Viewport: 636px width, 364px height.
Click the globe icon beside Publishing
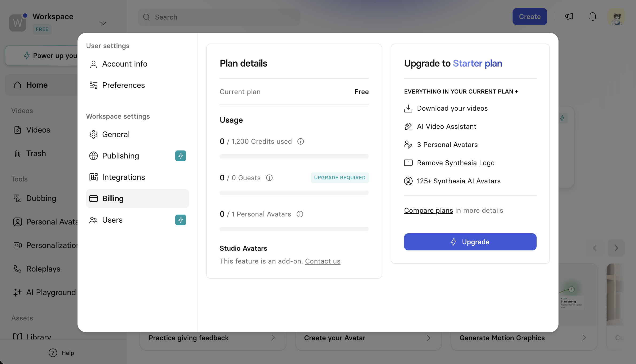[94, 156]
